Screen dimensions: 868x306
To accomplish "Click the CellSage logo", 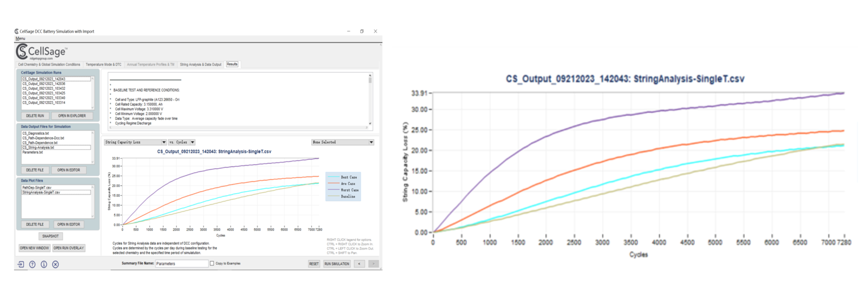I will click(x=42, y=52).
